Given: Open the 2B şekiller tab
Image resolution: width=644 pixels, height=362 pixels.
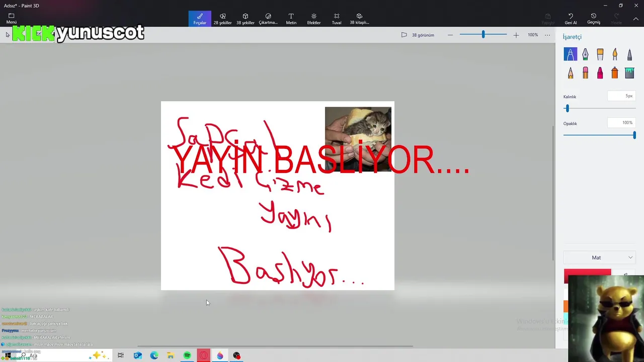Looking at the screenshot, I should 222,19.
